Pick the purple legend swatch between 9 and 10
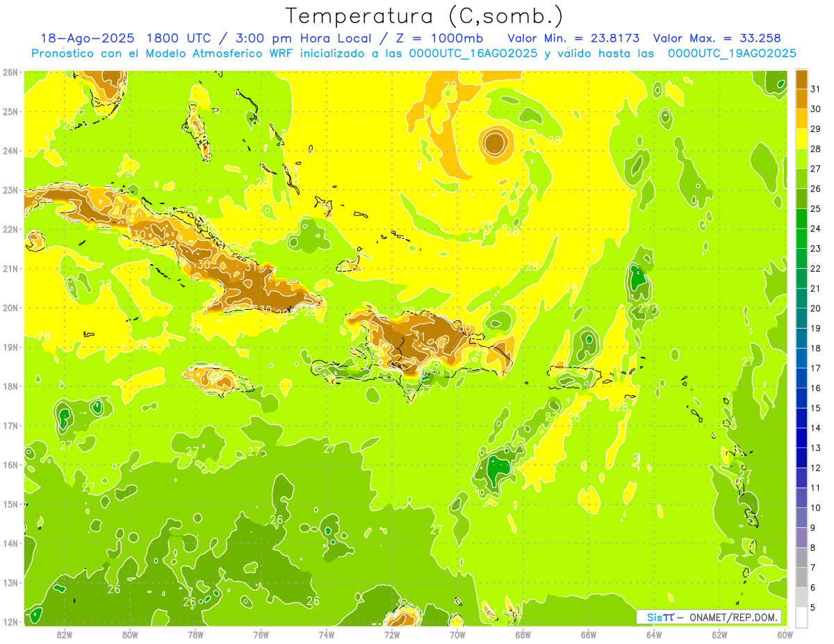 point(801,518)
